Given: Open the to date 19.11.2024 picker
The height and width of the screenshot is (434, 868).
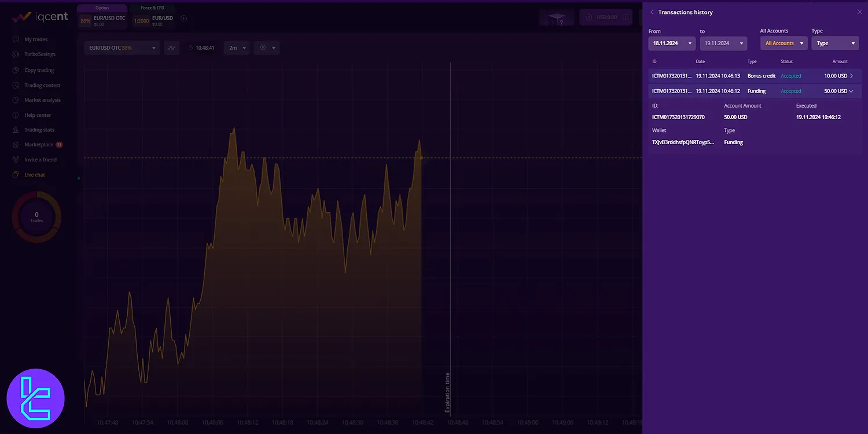Looking at the screenshot, I should coord(723,43).
